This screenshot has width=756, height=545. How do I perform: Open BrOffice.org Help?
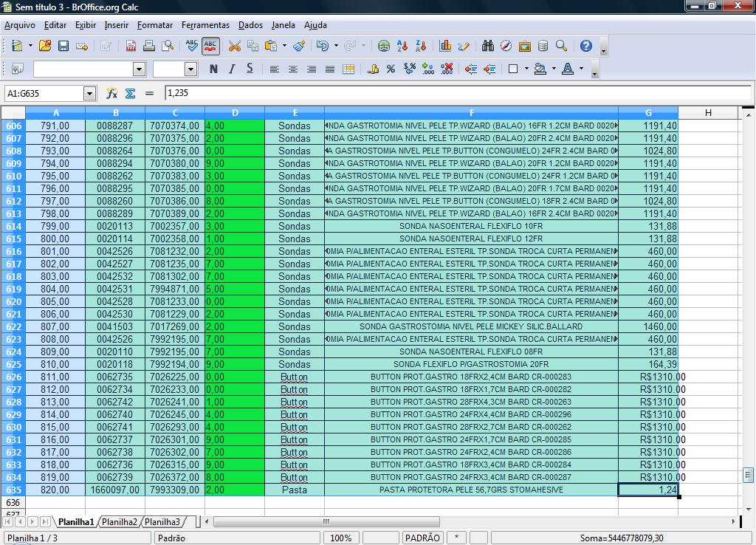point(585,46)
